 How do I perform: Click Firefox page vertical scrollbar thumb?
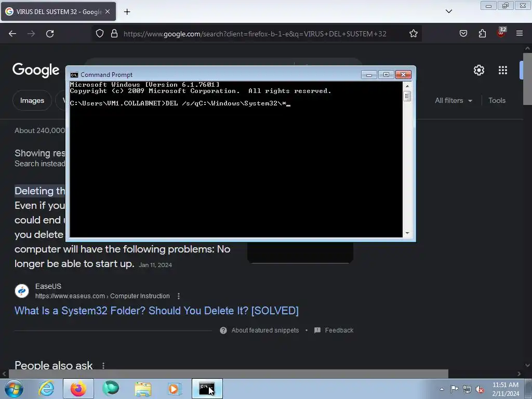[x=528, y=79]
